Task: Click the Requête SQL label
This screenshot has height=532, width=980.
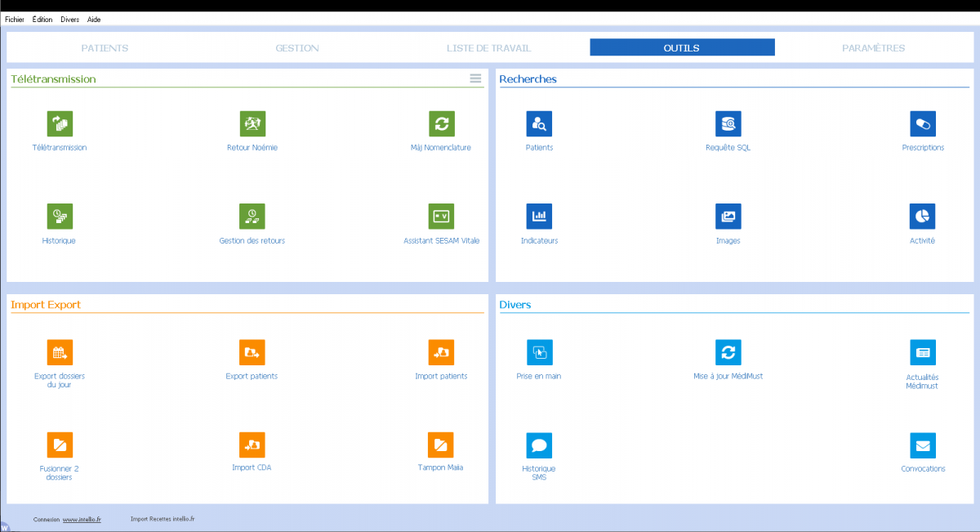Action: point(728,148)
